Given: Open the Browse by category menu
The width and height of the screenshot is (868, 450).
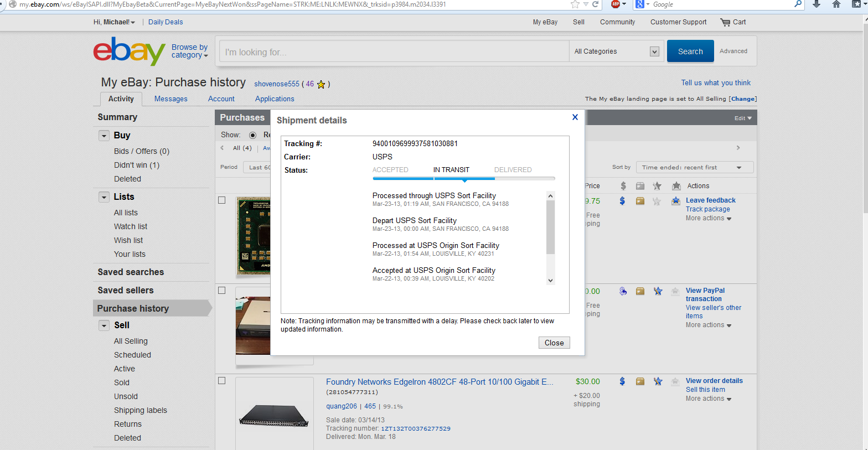Looking at the screenshot, I should click(x=190, y=51).
